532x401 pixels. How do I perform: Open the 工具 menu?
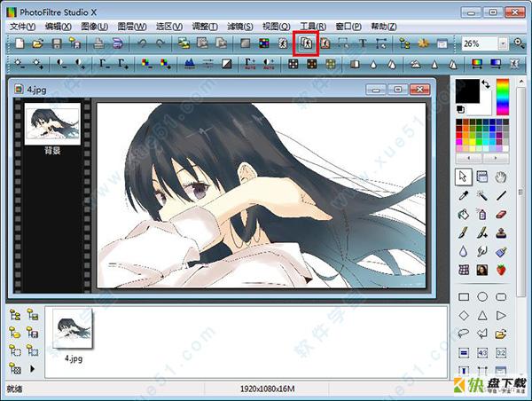pos(313,27)
